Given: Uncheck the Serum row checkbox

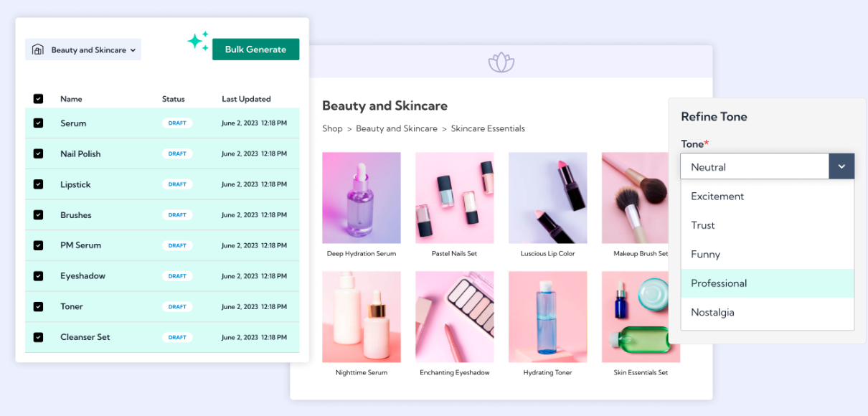Looking at the screenshot, I should pos(38,123).
